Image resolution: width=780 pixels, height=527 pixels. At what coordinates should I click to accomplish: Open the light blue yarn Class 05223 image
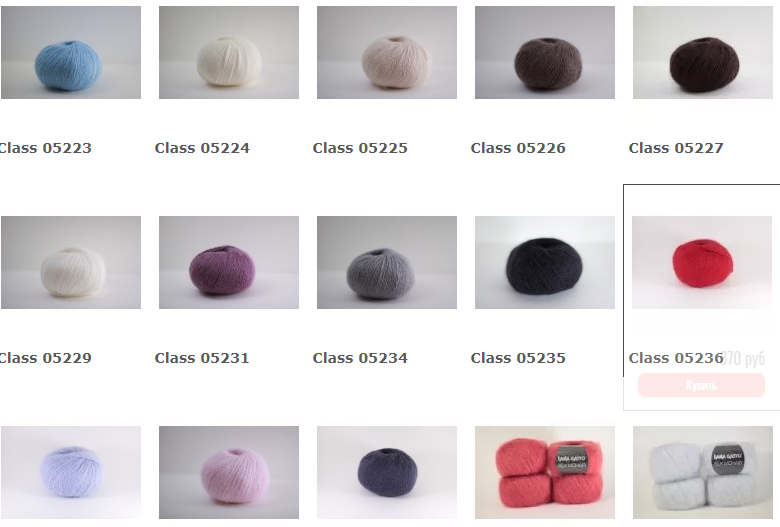pos(71,52)
